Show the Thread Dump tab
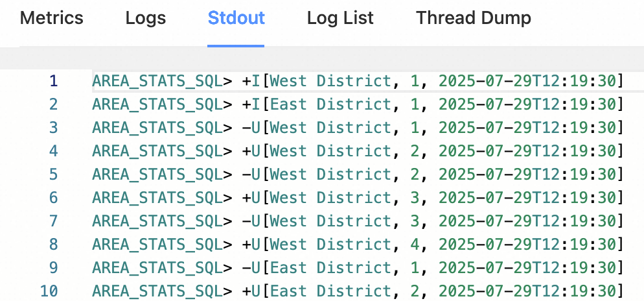This screenshot has width=644, height=301. pyautogui.click(x=474, y=18)
